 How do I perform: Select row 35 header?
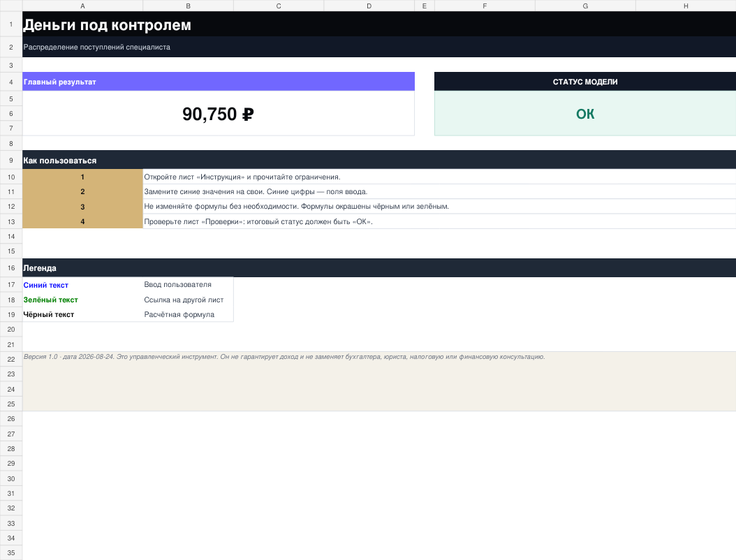tap(11, 552)
